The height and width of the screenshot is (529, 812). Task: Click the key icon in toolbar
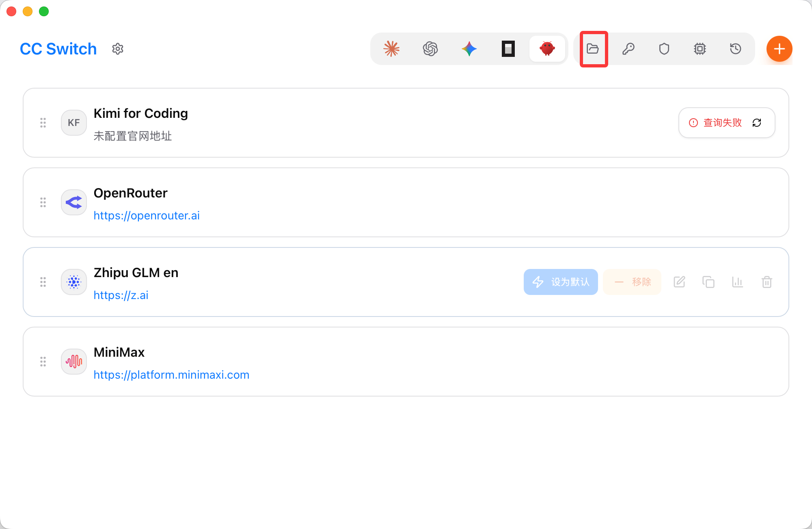click(628, 49)
